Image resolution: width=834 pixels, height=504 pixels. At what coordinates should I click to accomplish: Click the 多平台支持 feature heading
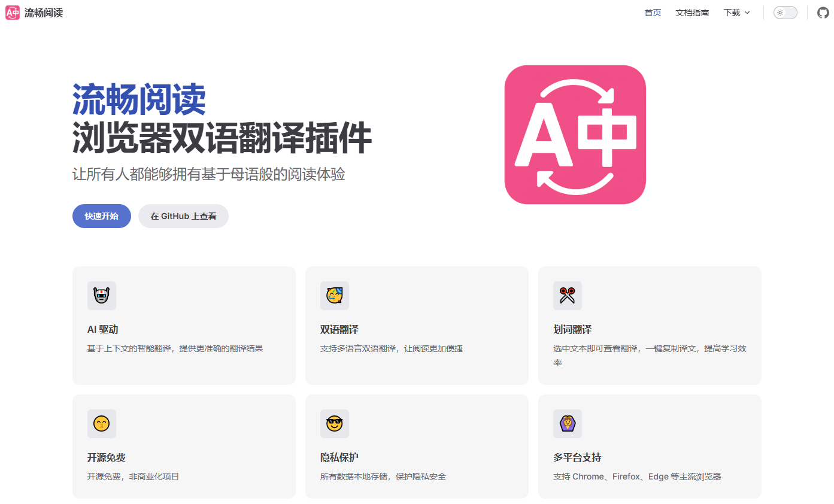click(577, 458)
